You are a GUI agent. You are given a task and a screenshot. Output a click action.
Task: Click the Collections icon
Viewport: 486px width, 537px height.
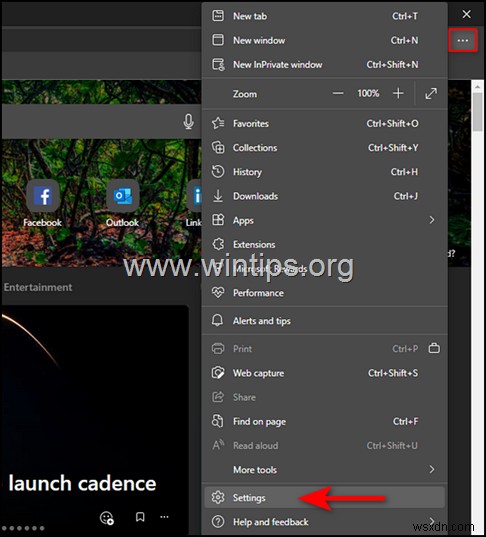218,148
